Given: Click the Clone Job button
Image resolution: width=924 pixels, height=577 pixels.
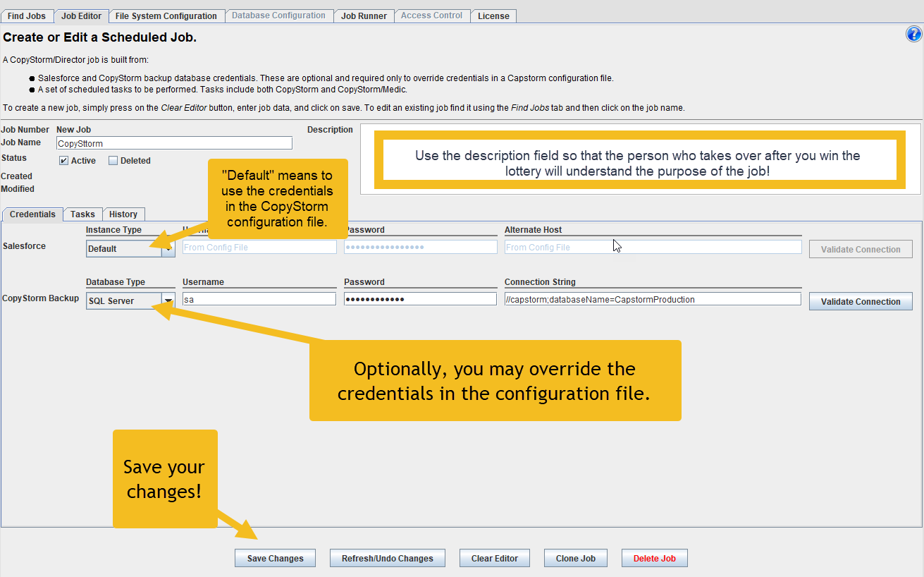Looking at the screenshot, I should (x=576, y=558).
